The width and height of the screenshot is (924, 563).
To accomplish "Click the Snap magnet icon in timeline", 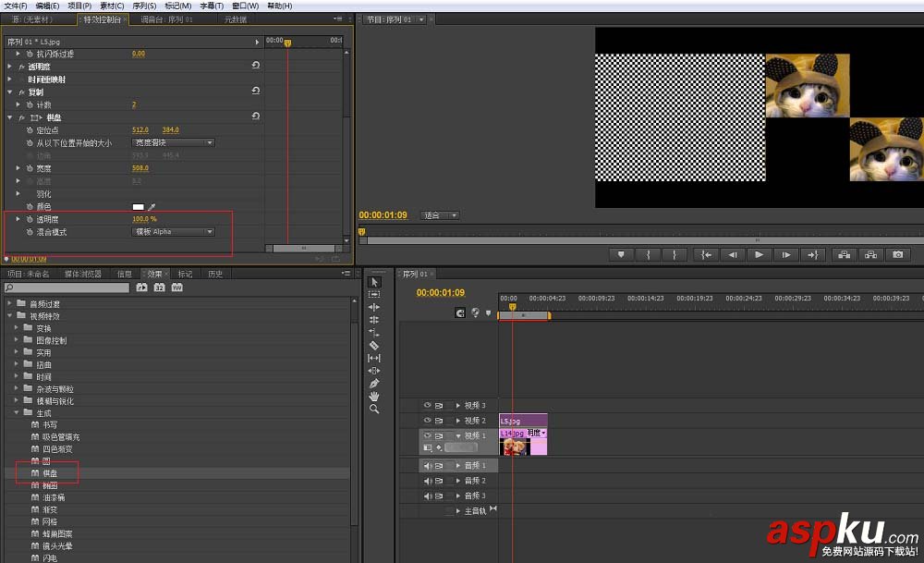I will pos(460,313).
